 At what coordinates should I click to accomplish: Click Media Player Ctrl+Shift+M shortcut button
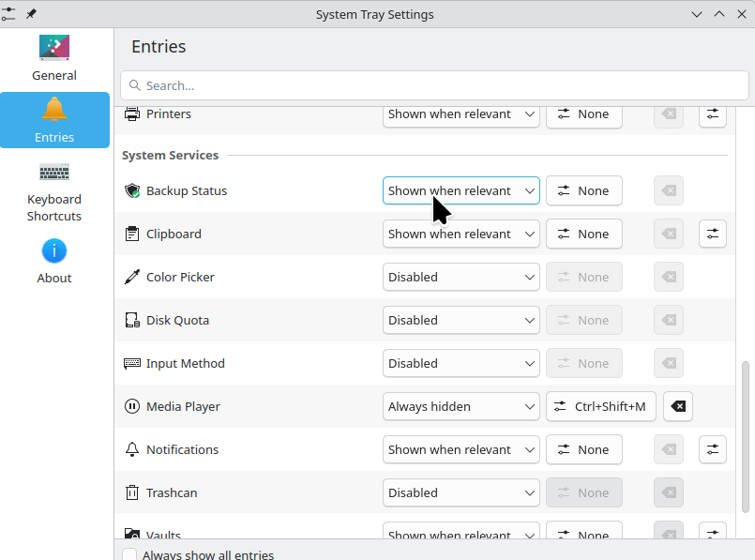(600, 406)
